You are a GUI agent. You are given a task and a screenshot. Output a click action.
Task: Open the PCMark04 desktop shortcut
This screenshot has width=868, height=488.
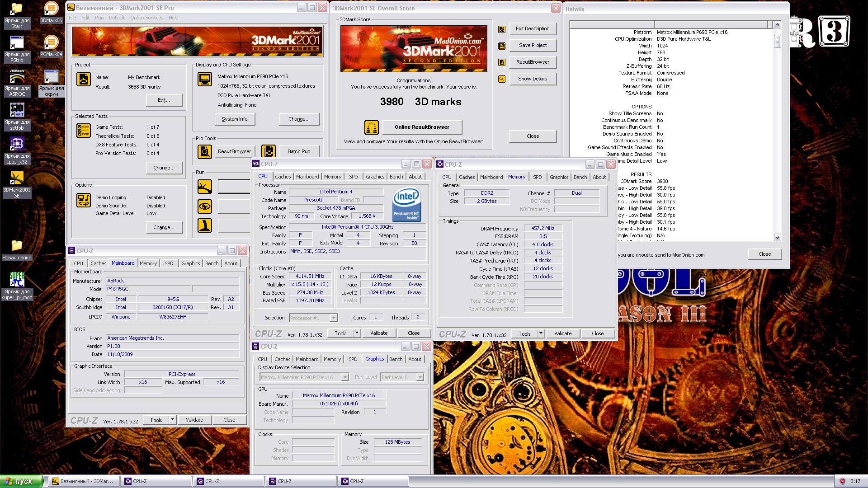click(51, 46)
